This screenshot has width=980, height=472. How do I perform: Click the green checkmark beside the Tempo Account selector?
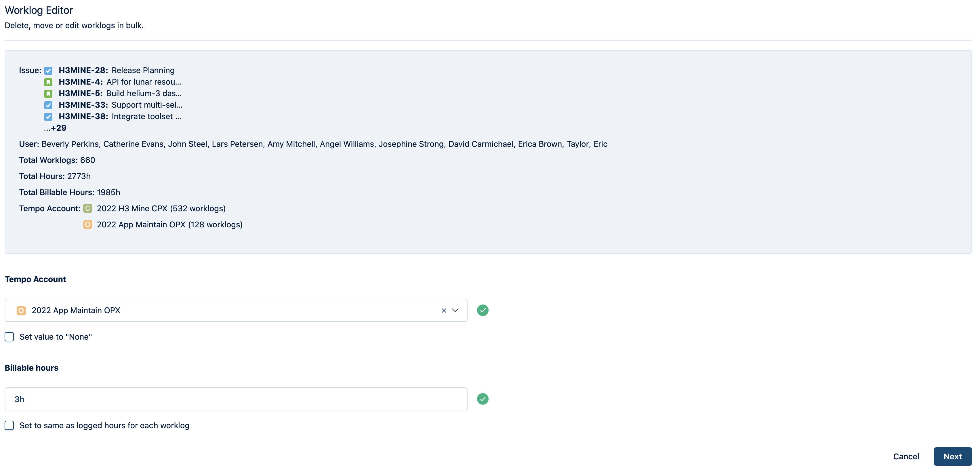coord(483,310)
